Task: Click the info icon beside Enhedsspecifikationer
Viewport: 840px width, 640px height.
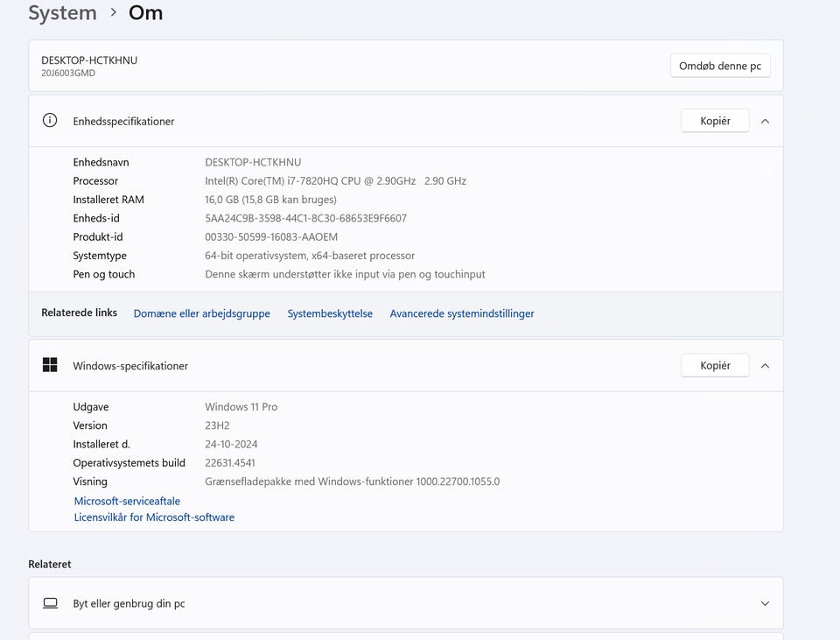Action: [x=50, y=121]
